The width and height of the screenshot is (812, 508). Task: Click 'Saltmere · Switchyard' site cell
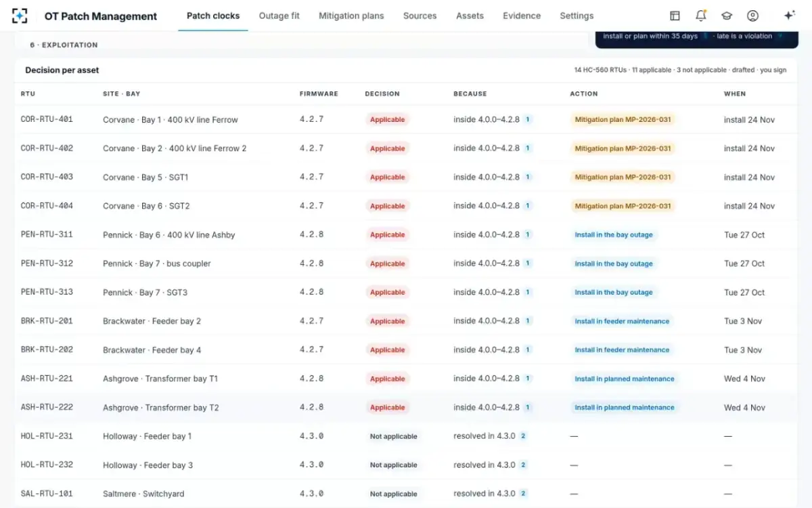[143, 494]
